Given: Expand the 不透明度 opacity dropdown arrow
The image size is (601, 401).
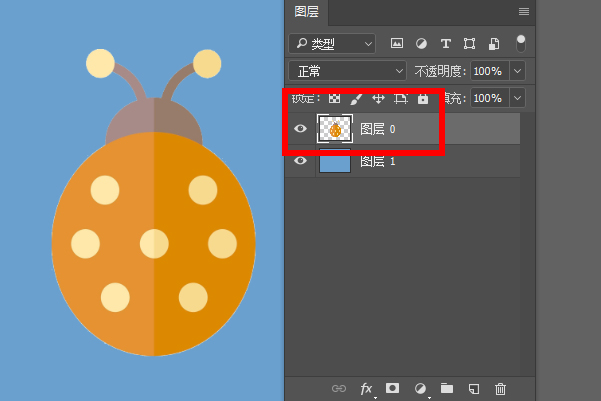Looking at the screenshot, I should coord(517,71).
